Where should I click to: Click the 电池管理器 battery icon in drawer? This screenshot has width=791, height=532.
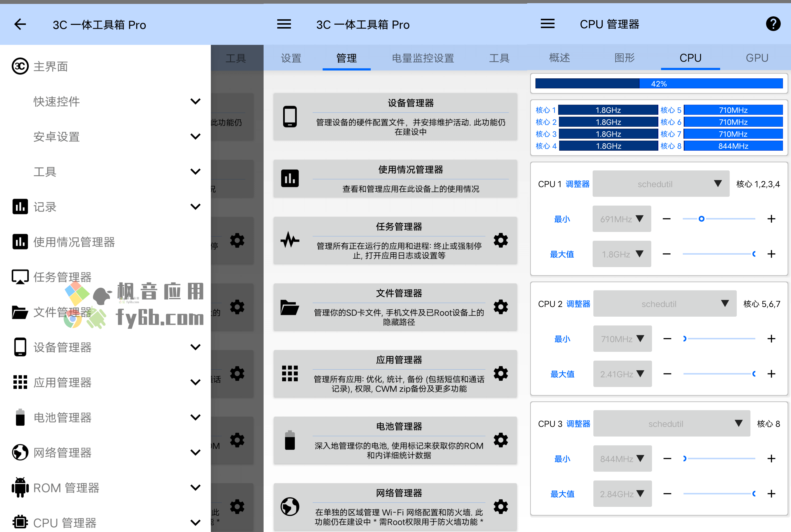tap(20, 417)
